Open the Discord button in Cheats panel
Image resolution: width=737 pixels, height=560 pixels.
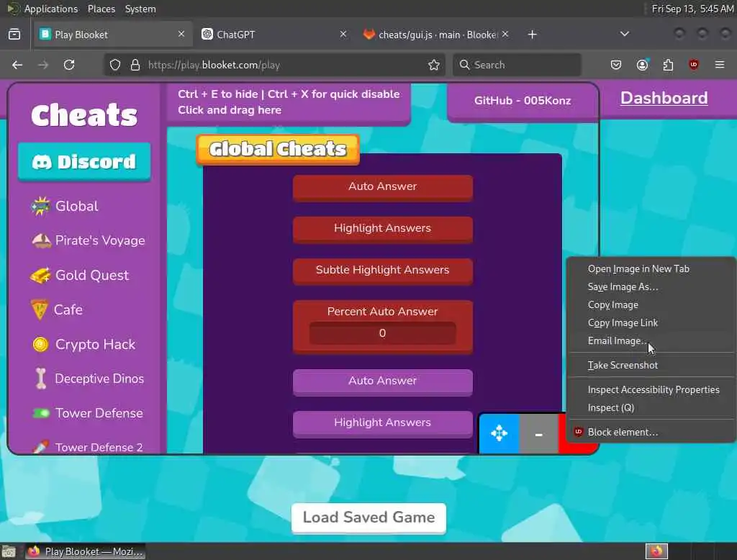point(85,162)
